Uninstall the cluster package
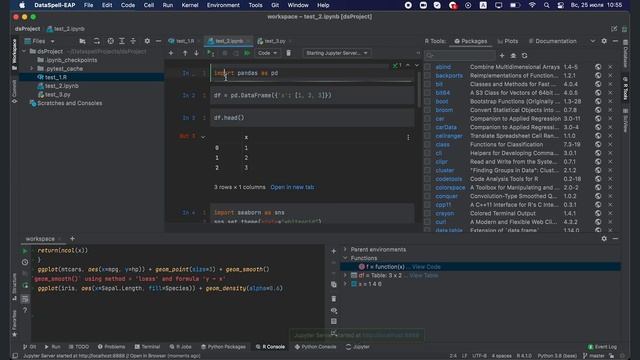The image size is (640, 360). pos(610,170)
